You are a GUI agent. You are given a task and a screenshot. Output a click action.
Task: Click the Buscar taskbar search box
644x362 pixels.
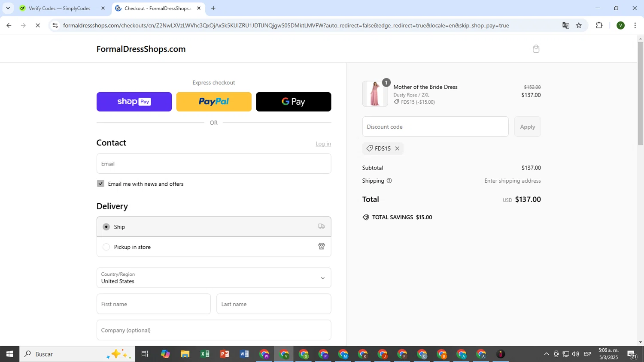pyautogui.click(x=77, y=354)
